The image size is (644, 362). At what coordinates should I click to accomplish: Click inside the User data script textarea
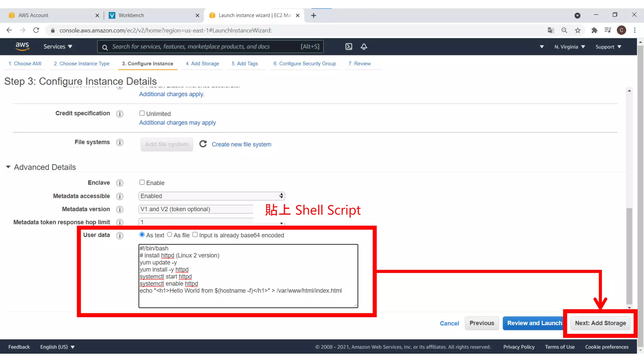248,276
